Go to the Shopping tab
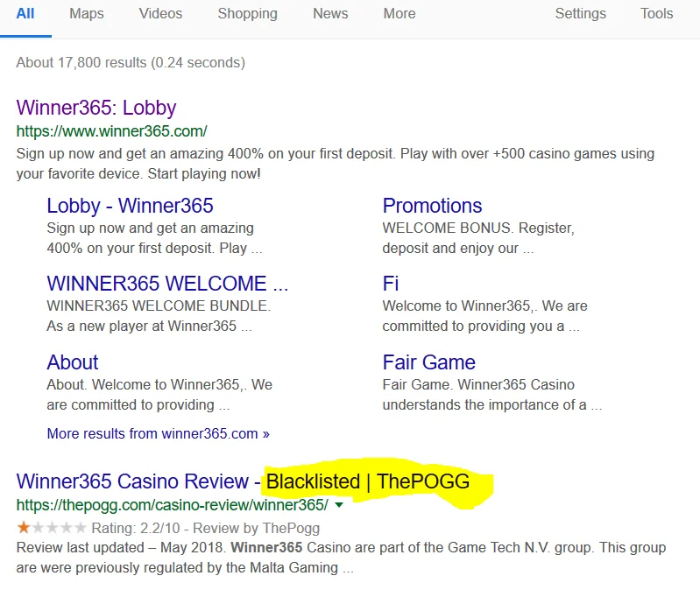 (x=247, y=14)
